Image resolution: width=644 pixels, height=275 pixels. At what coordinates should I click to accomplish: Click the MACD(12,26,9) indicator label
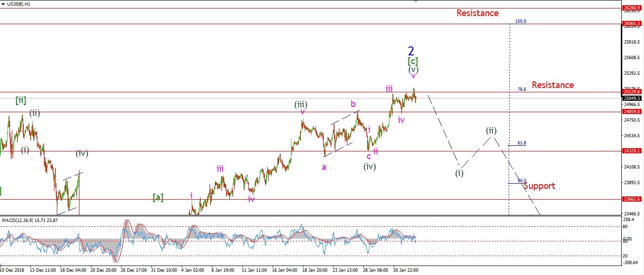pyautogui.click(x=29, y=221)
